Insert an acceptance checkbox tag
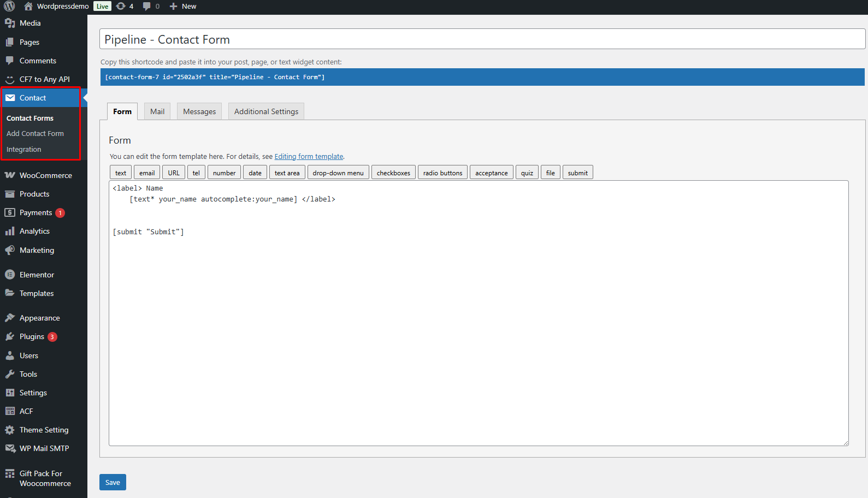Screen dimensions: 868x498 click(x=491, y=173)
